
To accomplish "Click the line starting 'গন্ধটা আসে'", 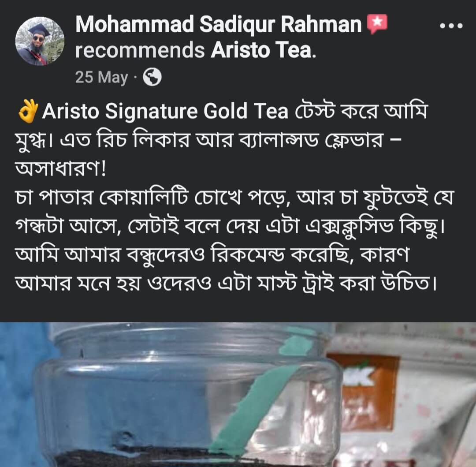I will (230, 227).
